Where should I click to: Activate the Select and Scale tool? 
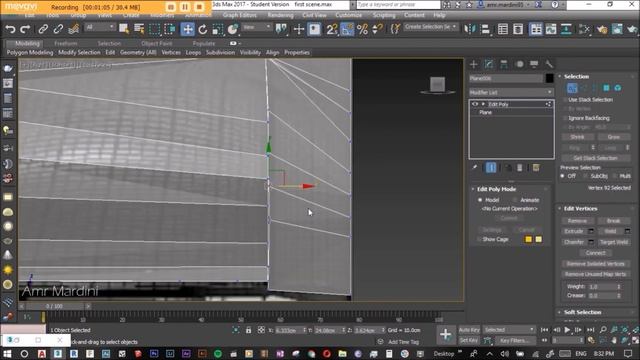tap(218, 29)
